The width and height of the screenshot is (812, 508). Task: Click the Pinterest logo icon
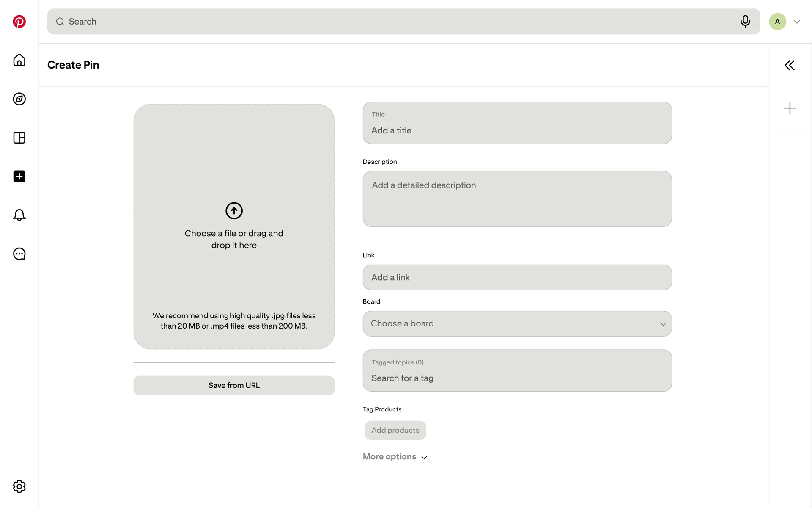(19, 22)
